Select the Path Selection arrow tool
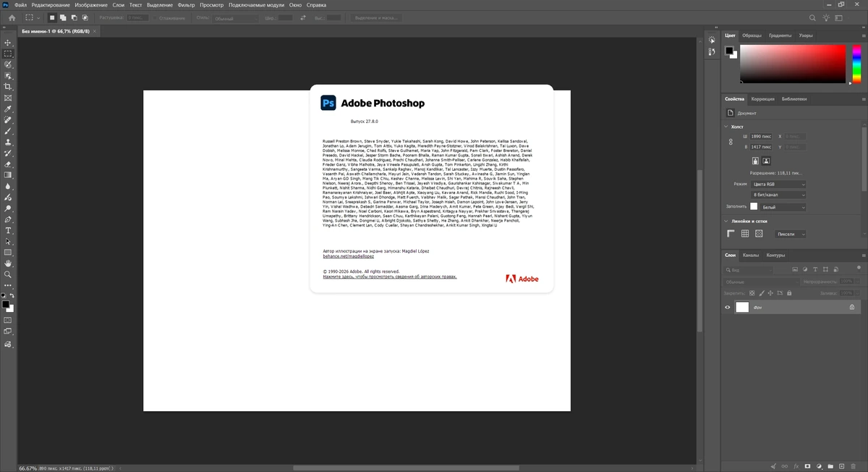This screenshot has height=472, width=868. tap(8, 241)
